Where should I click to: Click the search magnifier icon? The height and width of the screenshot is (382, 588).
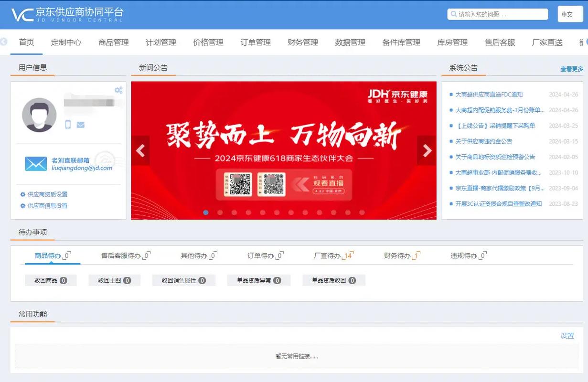pos(453,14)
